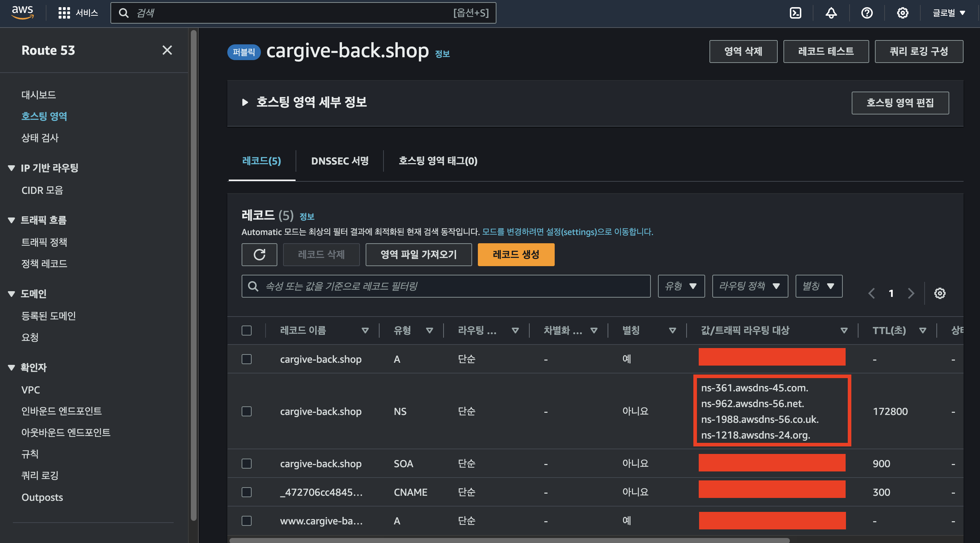The image size is (980, 543).
Task: Check the _472706cc4845 CNAME record
Action: pyautogui.click(x=247, y=492)
